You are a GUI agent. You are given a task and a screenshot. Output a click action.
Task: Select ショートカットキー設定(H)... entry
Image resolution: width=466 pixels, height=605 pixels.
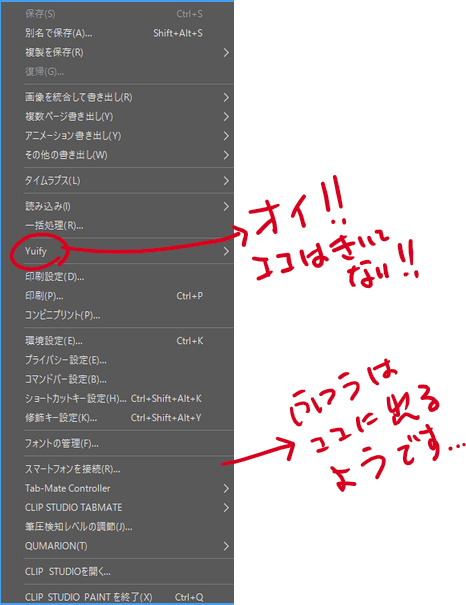tap(117, 399)
